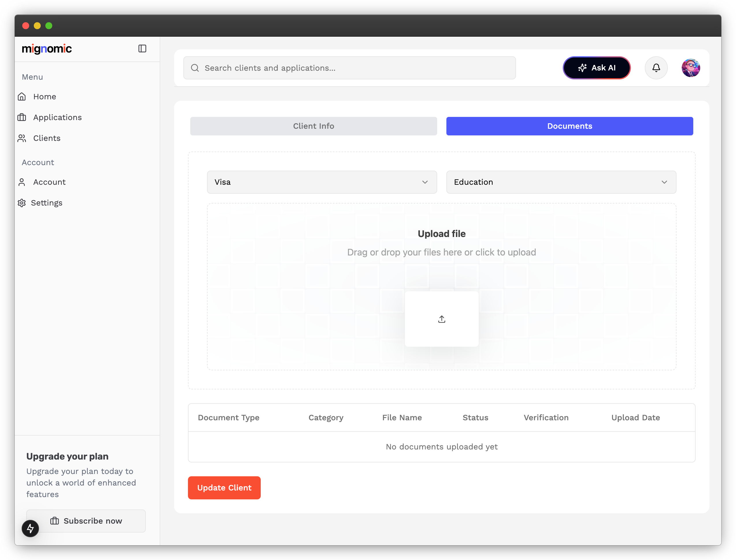Click the Applications sidebar icon
736x560 pixels.
click(22, 117)
